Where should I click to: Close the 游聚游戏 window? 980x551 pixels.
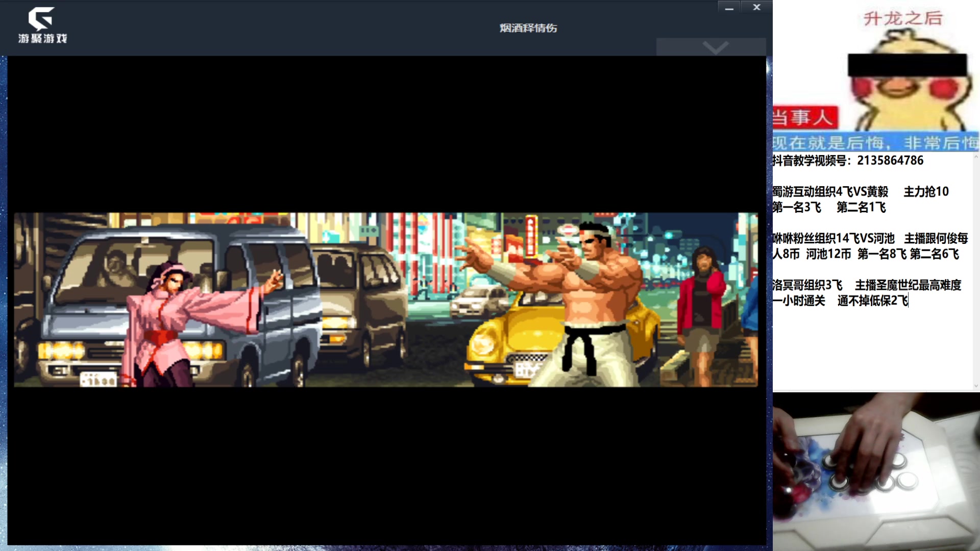pyautogui.click(x=756, y=7)
